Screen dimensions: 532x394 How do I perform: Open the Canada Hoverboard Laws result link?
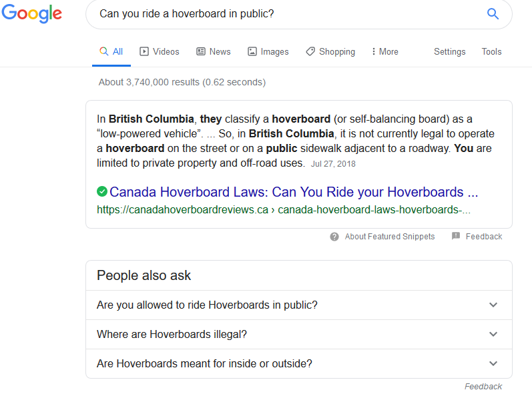point(294,192)
